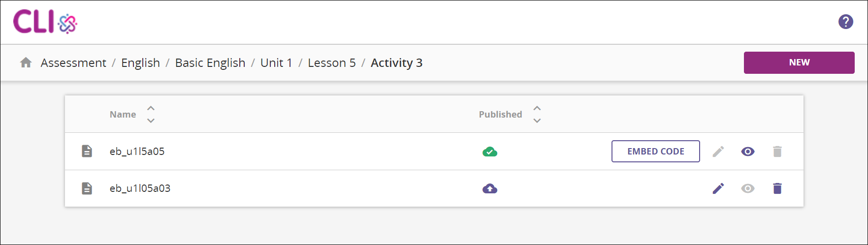Open the Lesson 5 breadcrumb
This screenshot has height=245, width=868.
[x=332, y=63]
